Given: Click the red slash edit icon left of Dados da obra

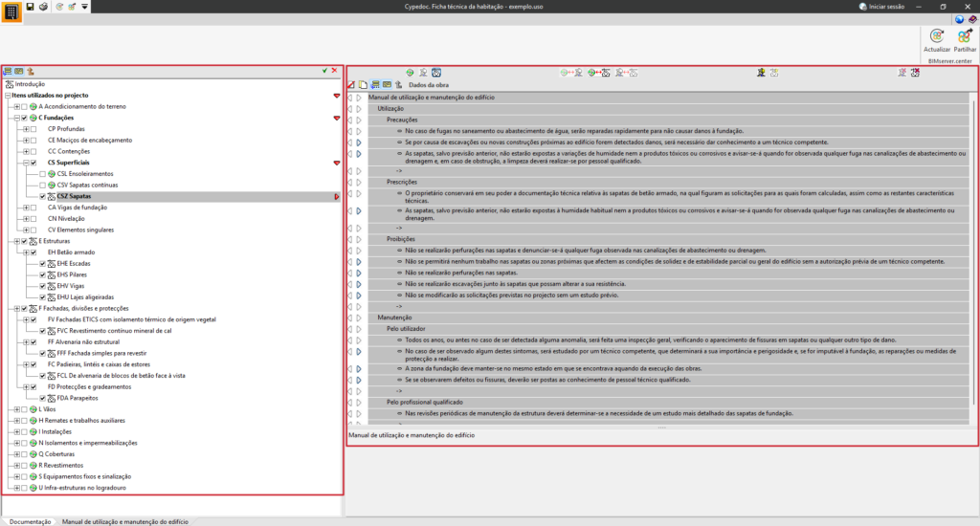Looking at the screenshot, I should coord(351,84).
